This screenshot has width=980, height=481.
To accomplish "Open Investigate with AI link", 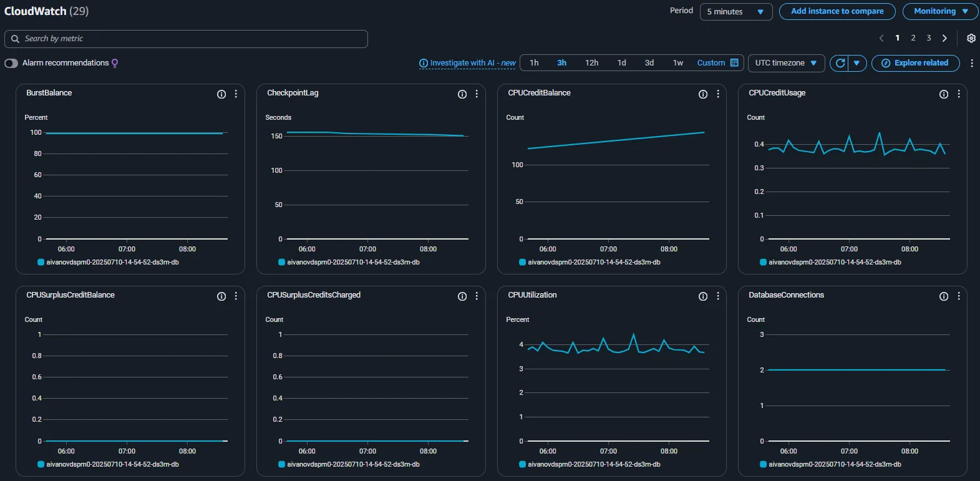I will tap(467, 63).
